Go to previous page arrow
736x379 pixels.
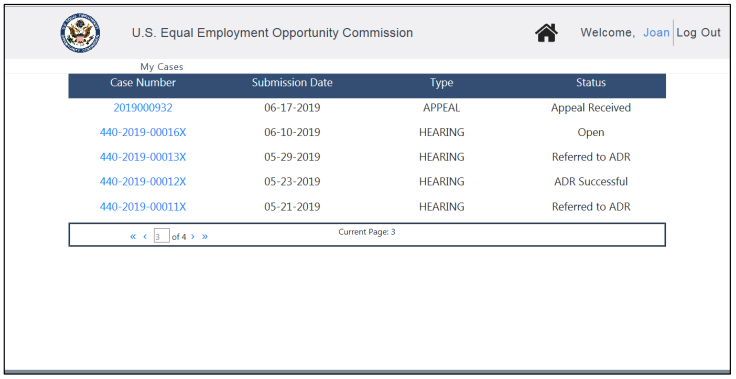145,236
